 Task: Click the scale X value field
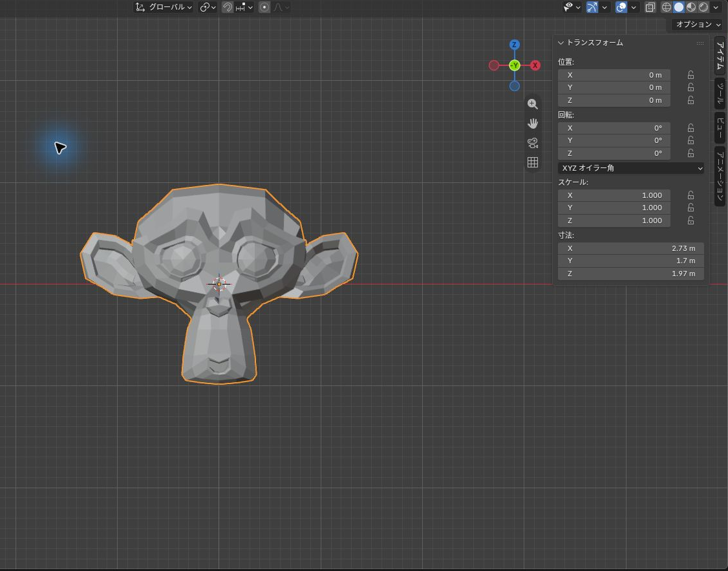click(614, 195)
